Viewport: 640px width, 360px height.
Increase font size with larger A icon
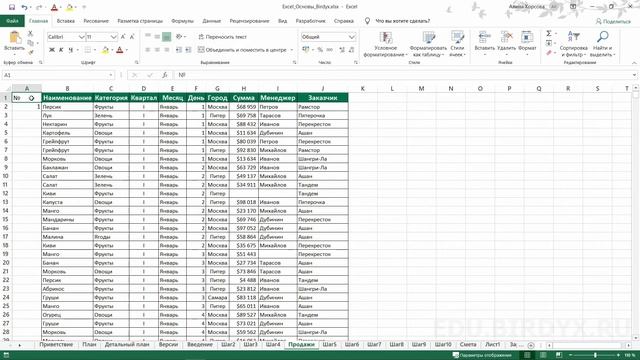pos(123,37)
